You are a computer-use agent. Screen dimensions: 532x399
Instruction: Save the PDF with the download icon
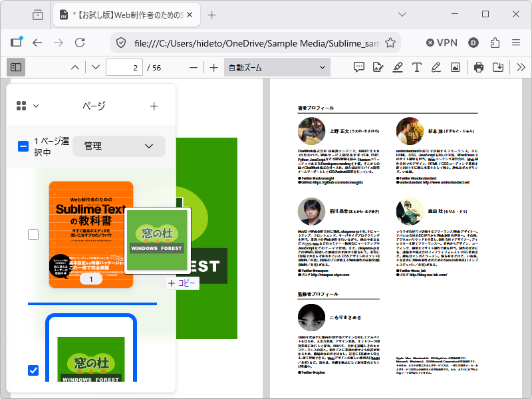tap(498, 67)
